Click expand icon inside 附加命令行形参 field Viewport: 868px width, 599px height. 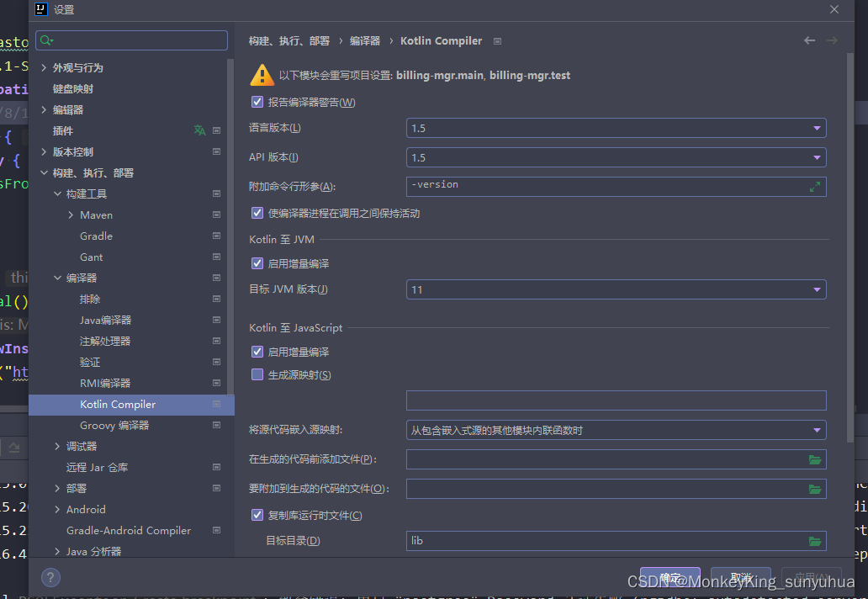pyautogui.click(x=814, y=186)
